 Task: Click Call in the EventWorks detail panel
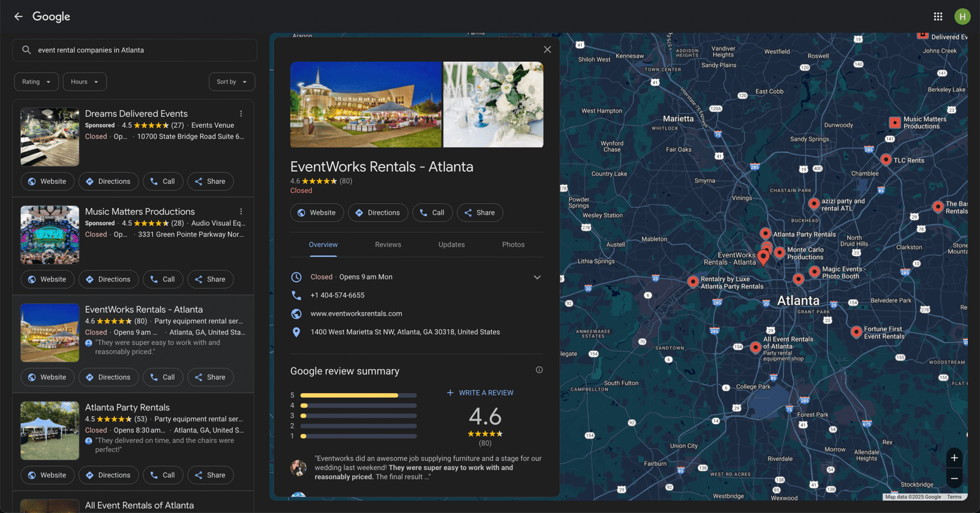click(432, 212)
